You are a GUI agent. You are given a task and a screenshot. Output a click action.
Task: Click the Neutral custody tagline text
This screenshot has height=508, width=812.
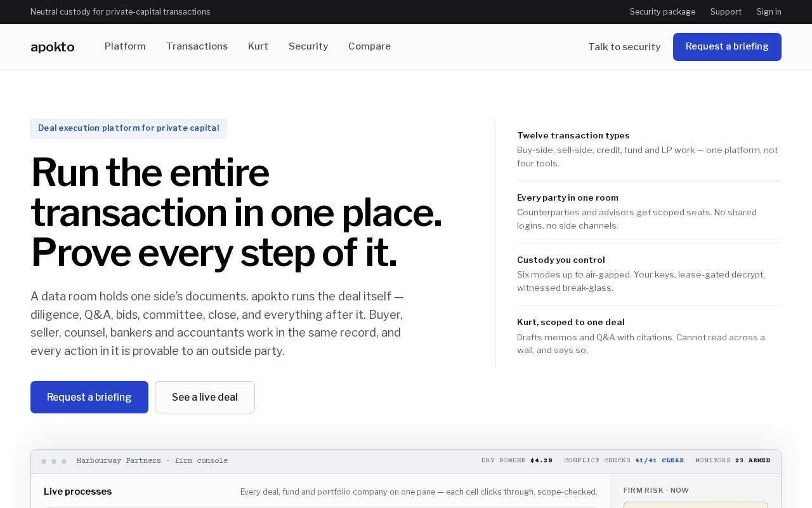tap(121, 11)
